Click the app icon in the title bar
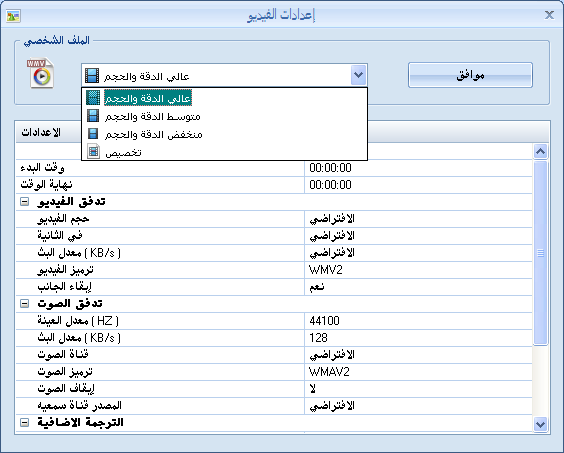Viewport: 564px width, 453px height. click(13, 16)
